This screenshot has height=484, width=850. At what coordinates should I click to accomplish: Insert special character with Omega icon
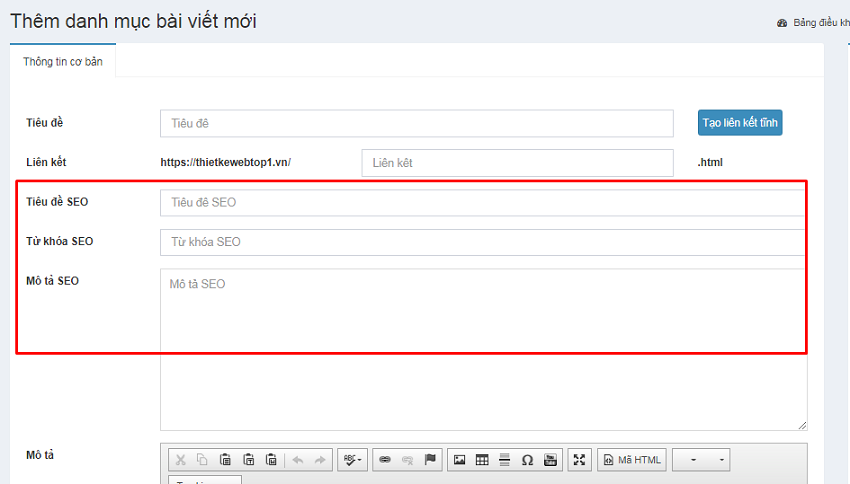pos(528,460)
